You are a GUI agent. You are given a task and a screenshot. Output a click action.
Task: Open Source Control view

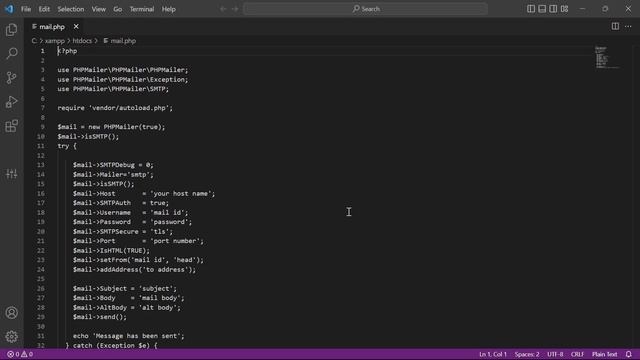click(x=11, y=78)
